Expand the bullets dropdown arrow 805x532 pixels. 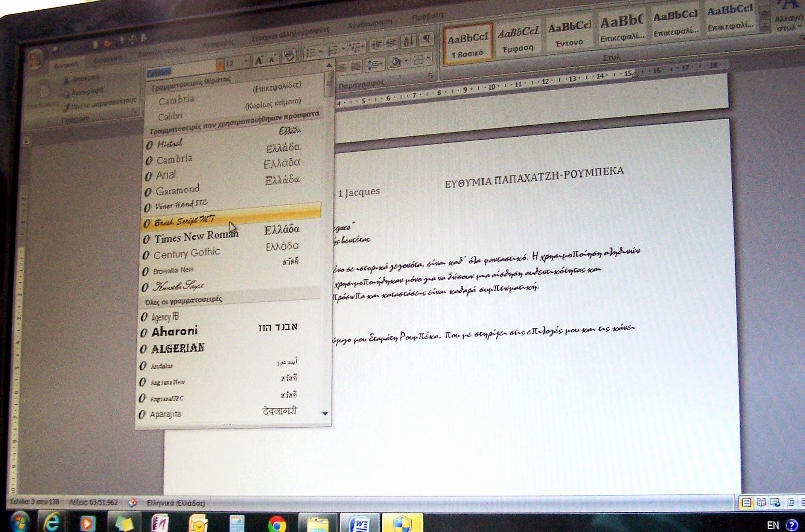(320, 52)
